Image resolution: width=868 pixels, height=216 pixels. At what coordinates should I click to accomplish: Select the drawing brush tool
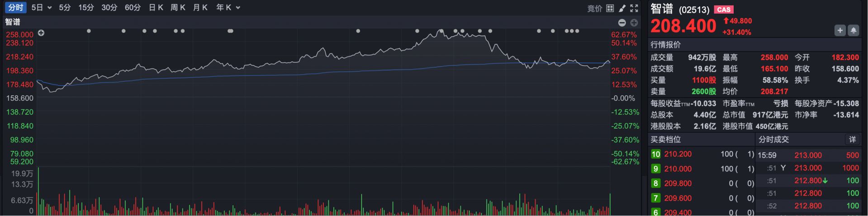[x=622, y=8]
